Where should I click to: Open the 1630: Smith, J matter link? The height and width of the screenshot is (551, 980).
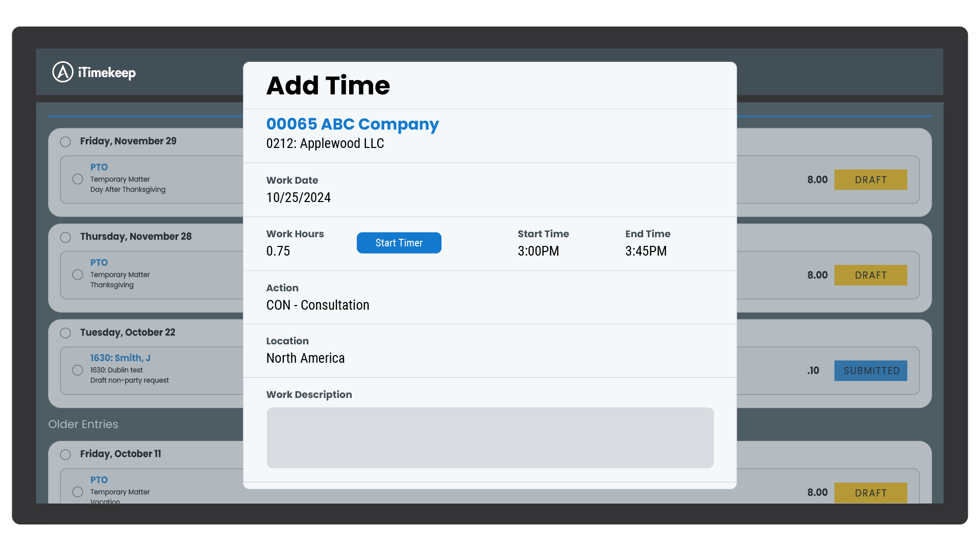pos(120,358)
